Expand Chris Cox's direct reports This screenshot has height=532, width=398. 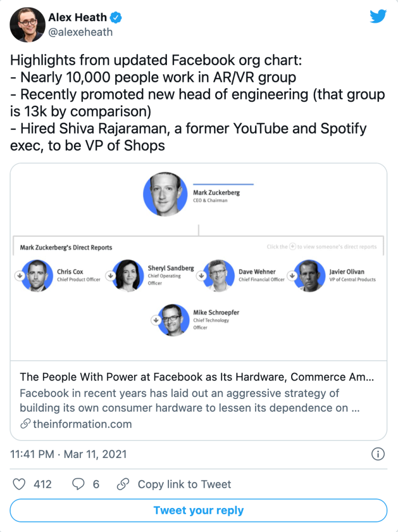pos(20,276)
